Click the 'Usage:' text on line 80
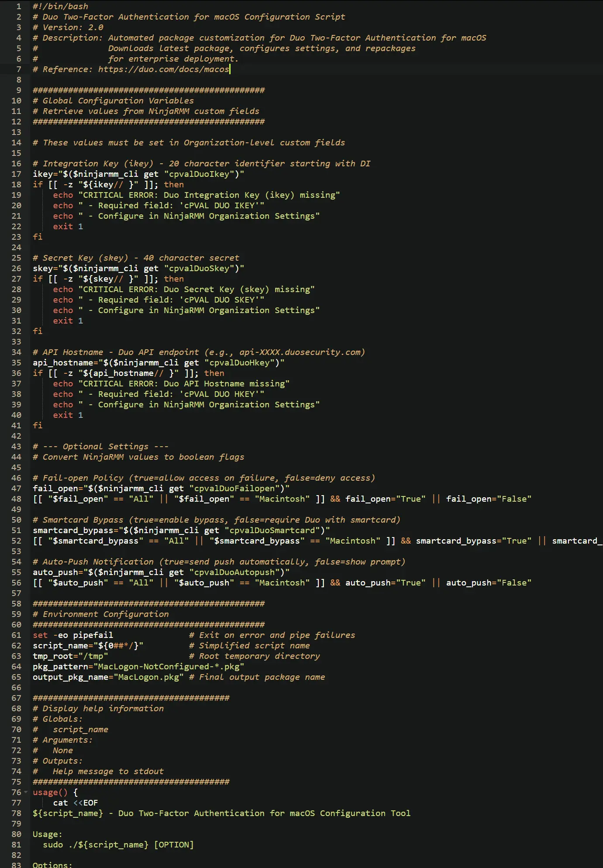 point(48,834)
